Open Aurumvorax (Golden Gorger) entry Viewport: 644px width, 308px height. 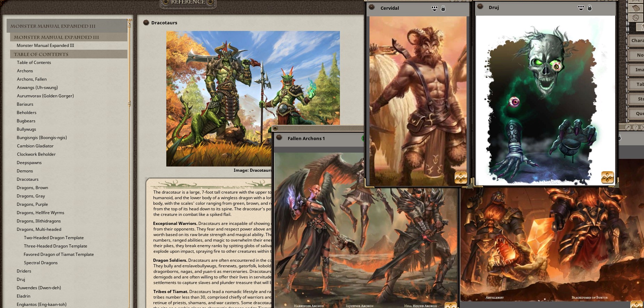tap(45, 96)
